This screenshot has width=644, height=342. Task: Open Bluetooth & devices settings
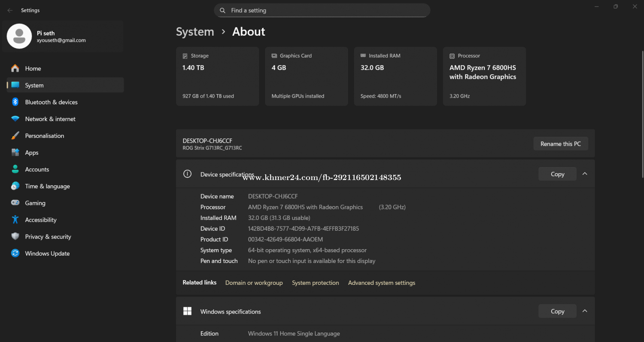click(x=51, y=102)
